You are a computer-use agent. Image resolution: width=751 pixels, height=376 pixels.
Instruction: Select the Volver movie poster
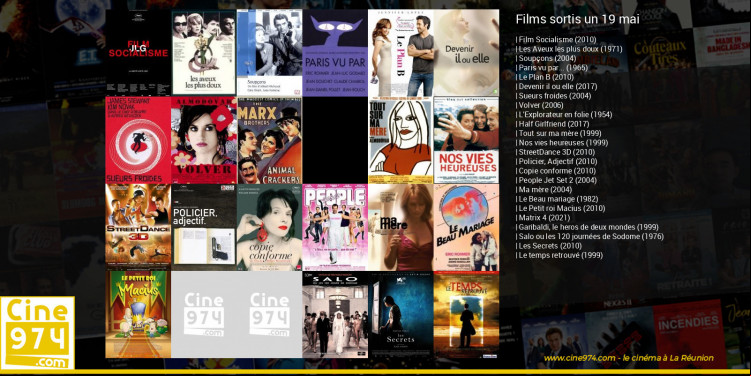point(204,140)
